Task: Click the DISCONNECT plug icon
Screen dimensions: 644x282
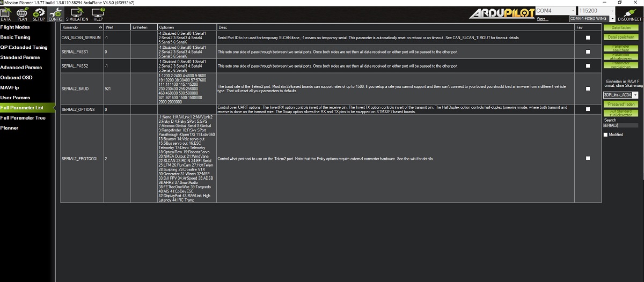Action: coord(629,14)
